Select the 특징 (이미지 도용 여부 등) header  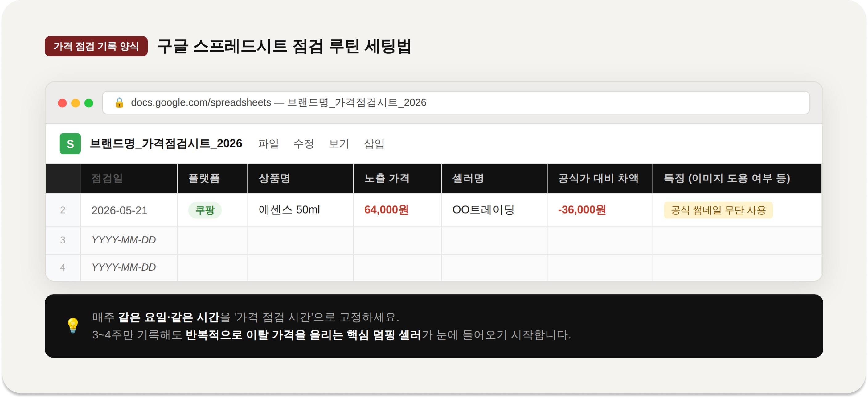pyautogui.click(x=737, y=178)
